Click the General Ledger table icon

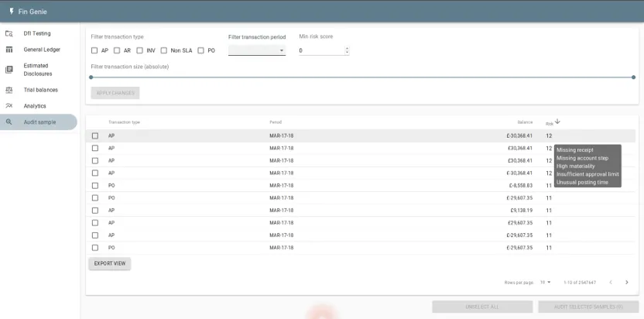(9, 50)
